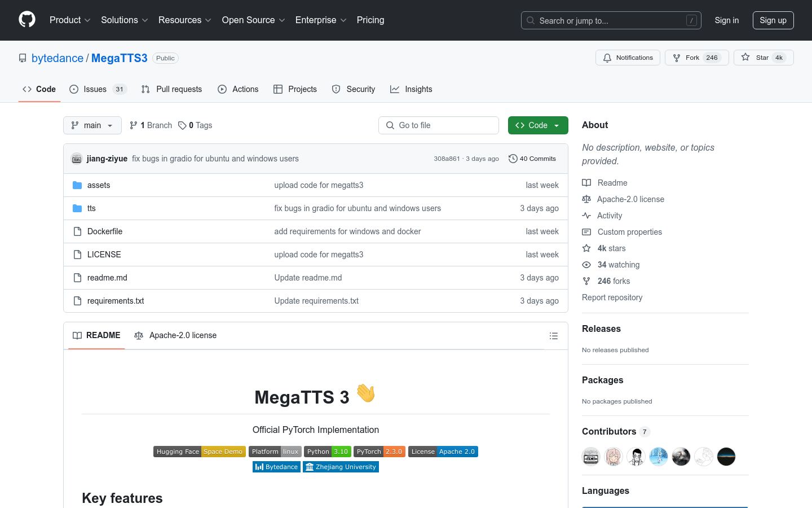Click the seventh dark contributor avatar
This screenshot has height=508, width=812.
pos(726,456)
